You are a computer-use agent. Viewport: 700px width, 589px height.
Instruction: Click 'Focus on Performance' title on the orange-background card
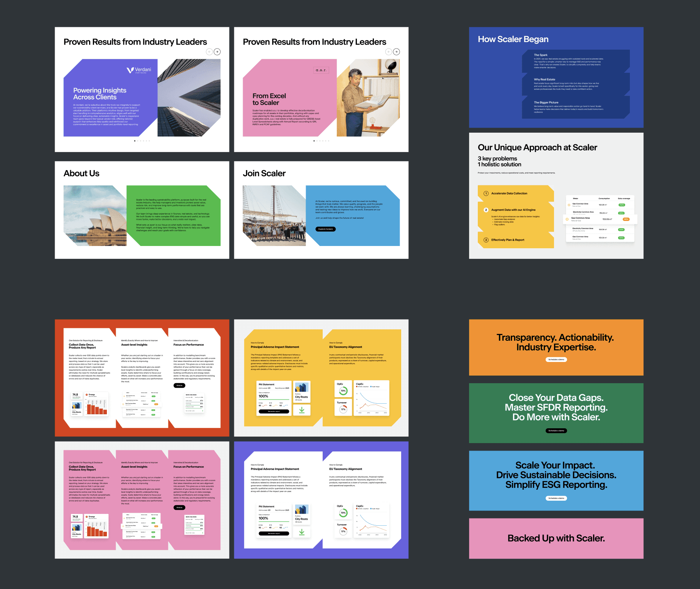click(188, 345)
